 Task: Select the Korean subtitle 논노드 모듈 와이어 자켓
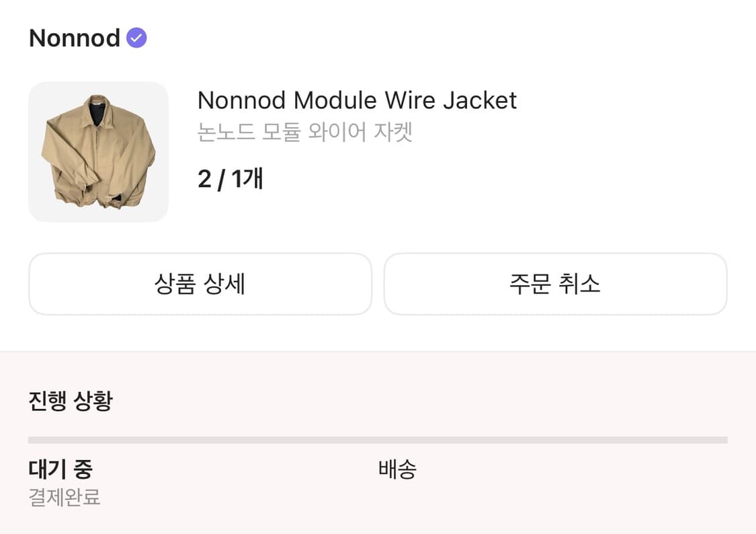coord(306,132)
